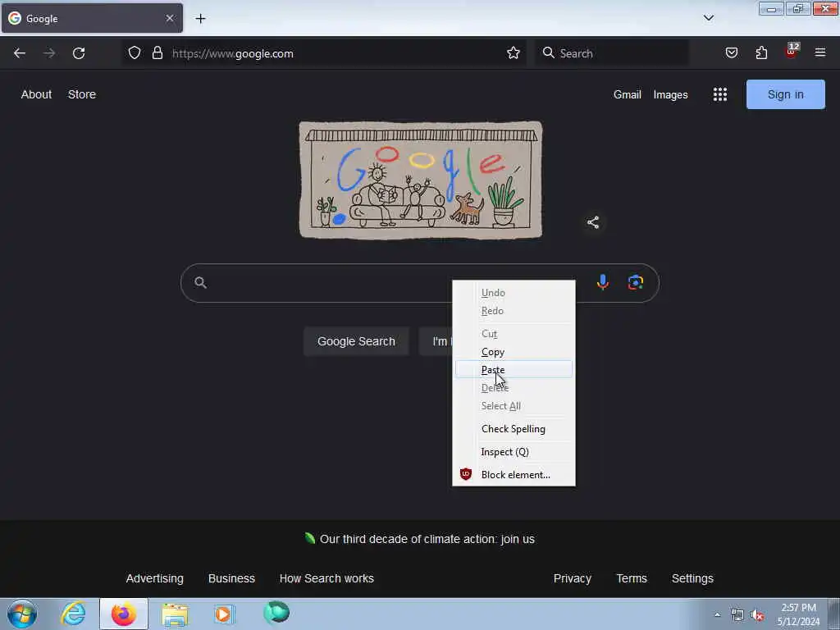840x630 pixels.
Task: Open the Gmail link
Action: (628, 95)
